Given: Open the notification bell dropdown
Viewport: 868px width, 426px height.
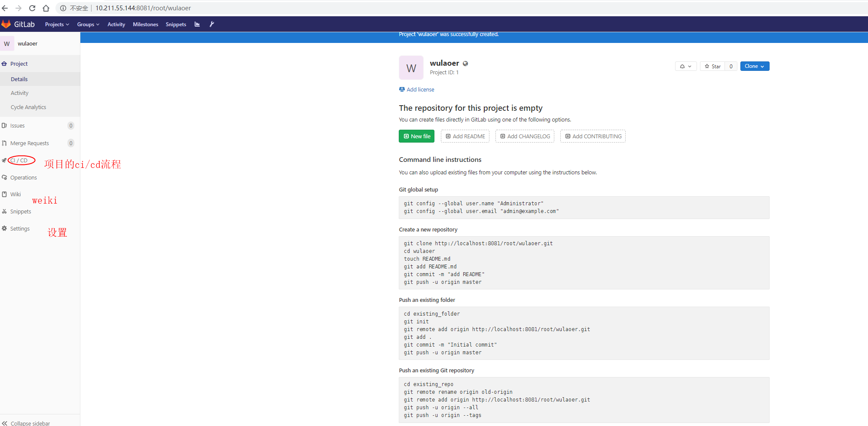Looking at the screenshot, I should [685, 66].
